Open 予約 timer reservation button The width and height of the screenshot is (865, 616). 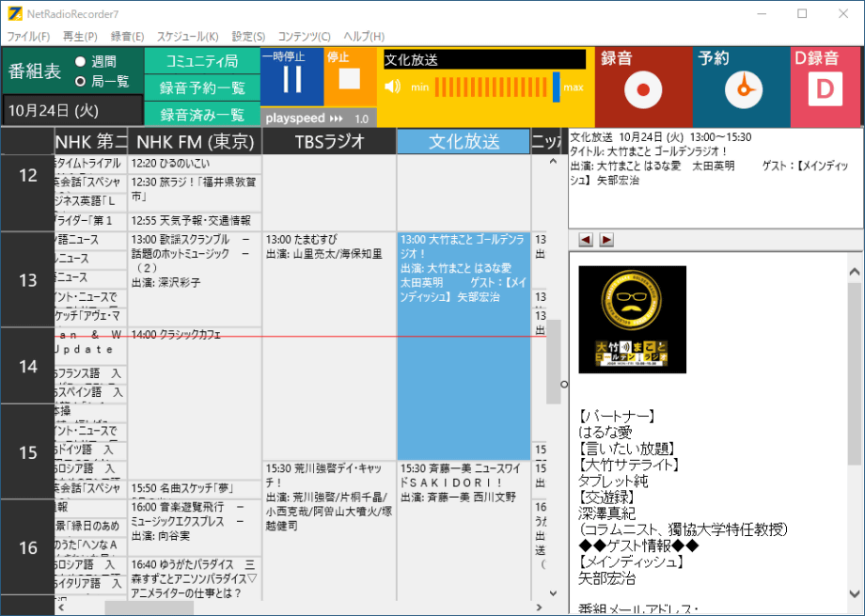[x=741, y=87]
